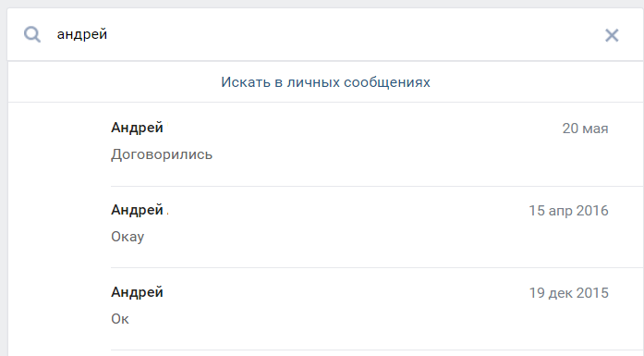Click blank area between Договорились and date
Image resolution: width=644 pixels, height=356 pixels.
(386, 154)
